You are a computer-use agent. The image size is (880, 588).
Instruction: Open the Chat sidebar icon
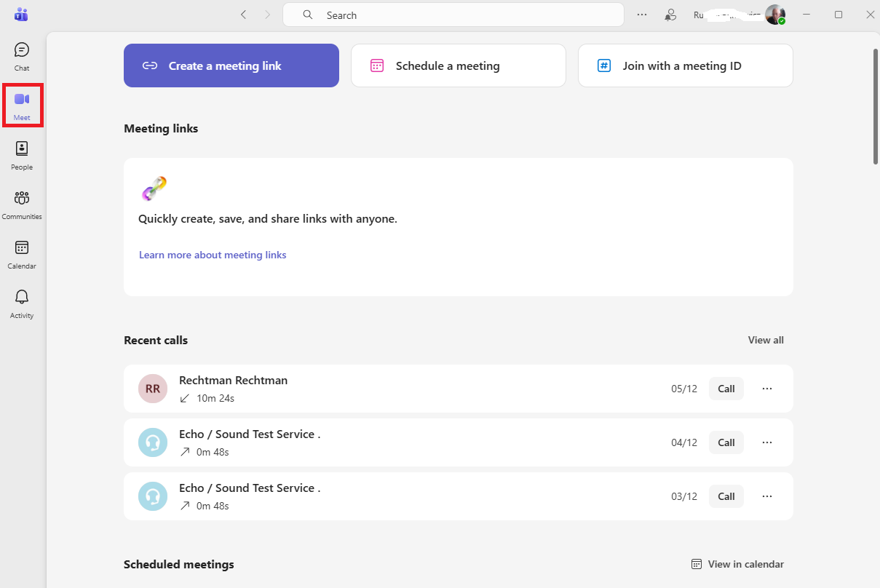coord(22,56)
